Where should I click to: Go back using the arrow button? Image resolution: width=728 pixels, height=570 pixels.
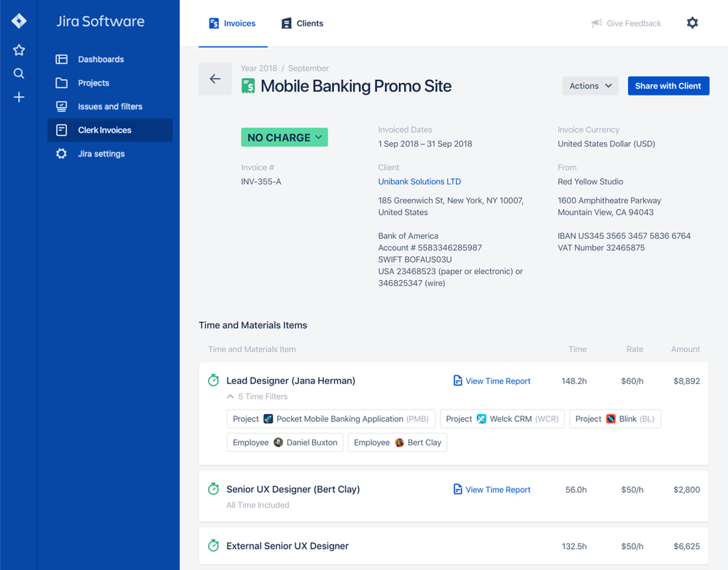[x=215, y=79]
